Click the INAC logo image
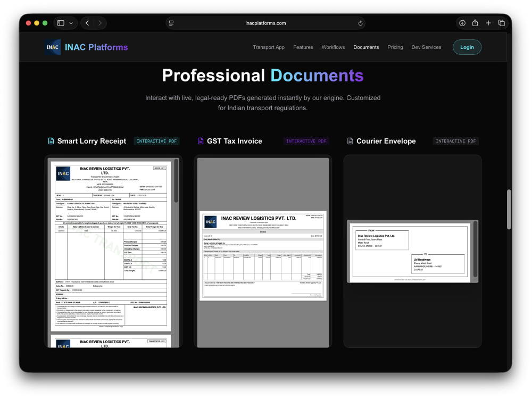The width and height of the screenshot is (532, 399). point(53,47)
